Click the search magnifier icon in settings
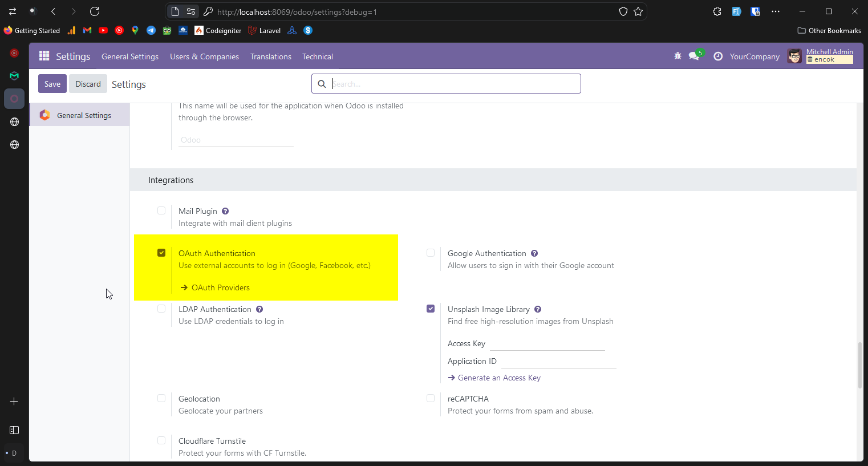Screen dimensions: 868x466 [322, 84]
